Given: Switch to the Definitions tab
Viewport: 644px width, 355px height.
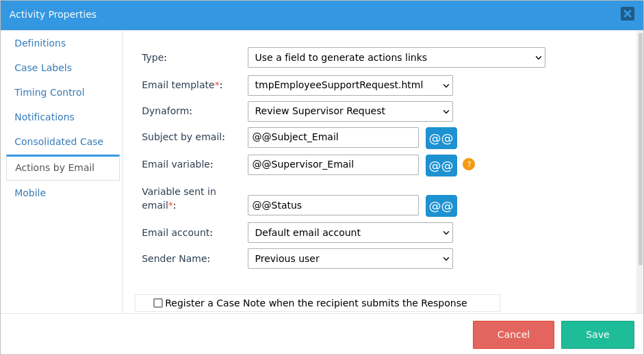Looking at the screenshot, I should click(40, 43).
